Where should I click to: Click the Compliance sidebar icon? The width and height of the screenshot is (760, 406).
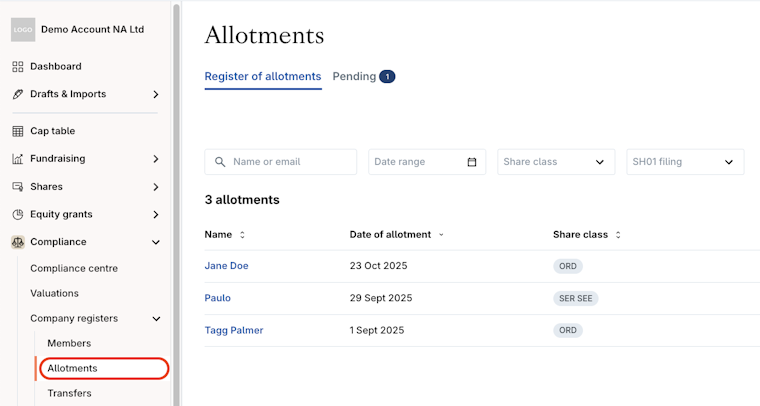point(18,242)
